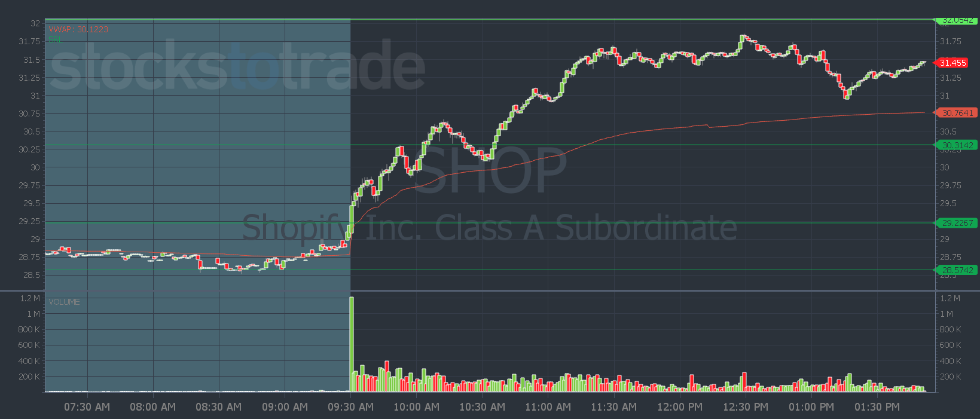Click the 09:30 AM time axis label
Screen dimensions: 980x419
[x=350, y=407]
